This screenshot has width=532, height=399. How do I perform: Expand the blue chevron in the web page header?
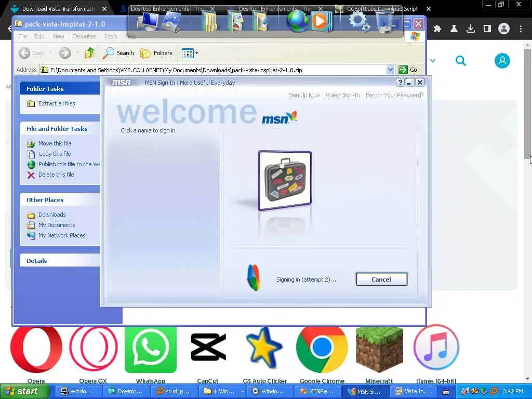(433, 61)
